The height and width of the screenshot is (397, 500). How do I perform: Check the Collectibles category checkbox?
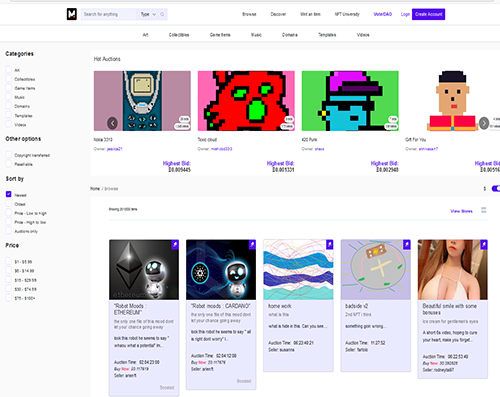click(9, 79)
